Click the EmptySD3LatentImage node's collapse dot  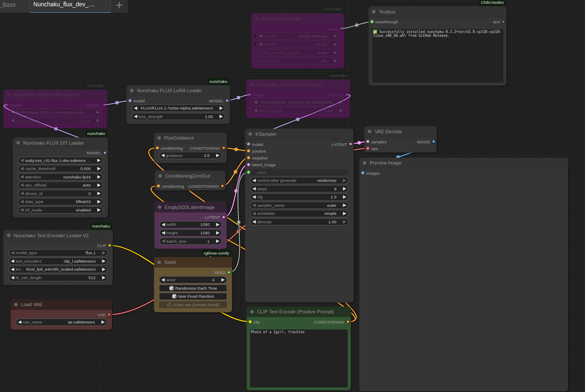[x=159, y=207]
